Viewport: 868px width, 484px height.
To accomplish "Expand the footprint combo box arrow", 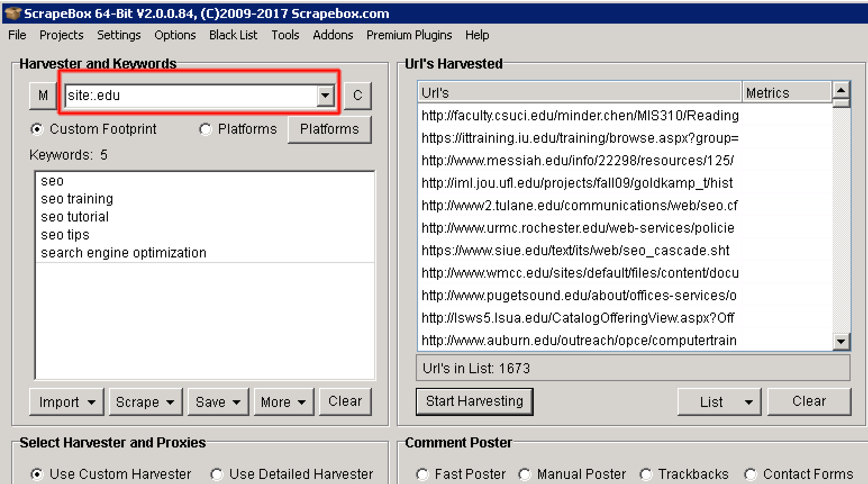I will point(326,96).
